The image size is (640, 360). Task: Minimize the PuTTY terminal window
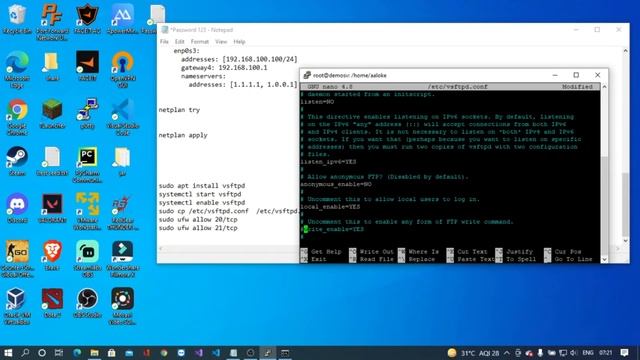(555, 75)
